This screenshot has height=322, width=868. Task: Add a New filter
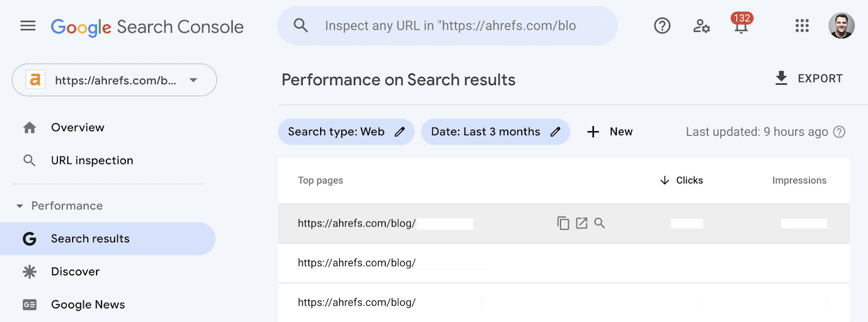[610, 132]
